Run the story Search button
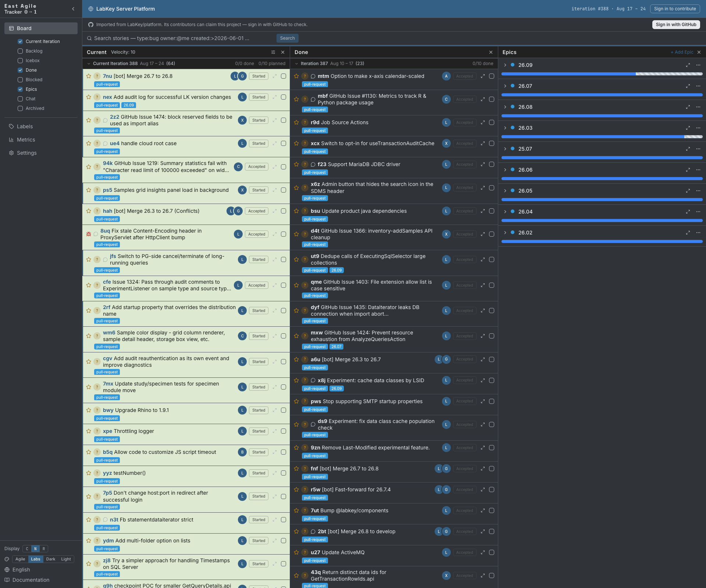The image size is (706, 588). [x=287, y=38]
